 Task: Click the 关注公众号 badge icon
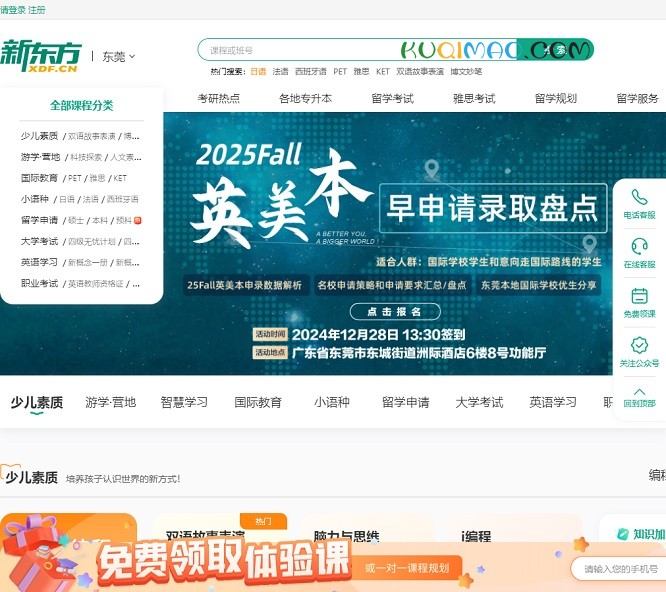tap(639, 345)
